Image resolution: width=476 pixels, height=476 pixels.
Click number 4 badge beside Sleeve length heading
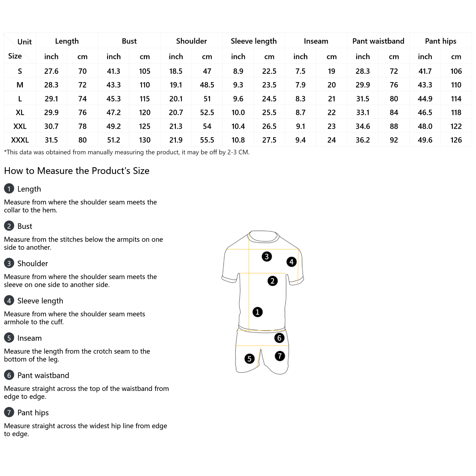pos(9,300)
